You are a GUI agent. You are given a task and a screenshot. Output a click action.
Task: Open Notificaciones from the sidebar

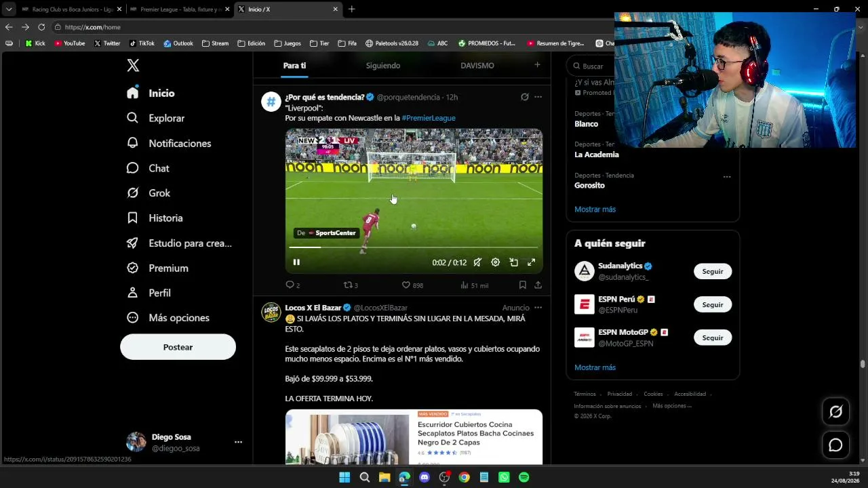point(169,143)
